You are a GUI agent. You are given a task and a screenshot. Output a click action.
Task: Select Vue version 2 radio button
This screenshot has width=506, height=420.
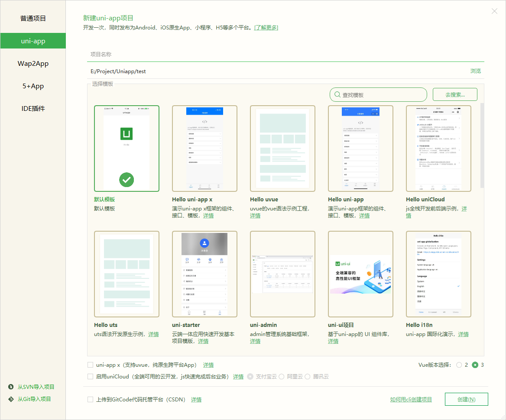[x=459, y=365]
